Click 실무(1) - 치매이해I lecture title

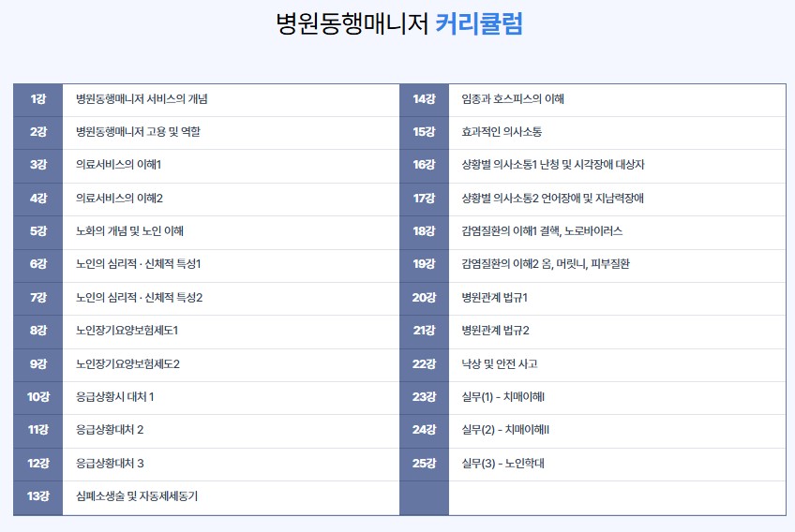502,397
